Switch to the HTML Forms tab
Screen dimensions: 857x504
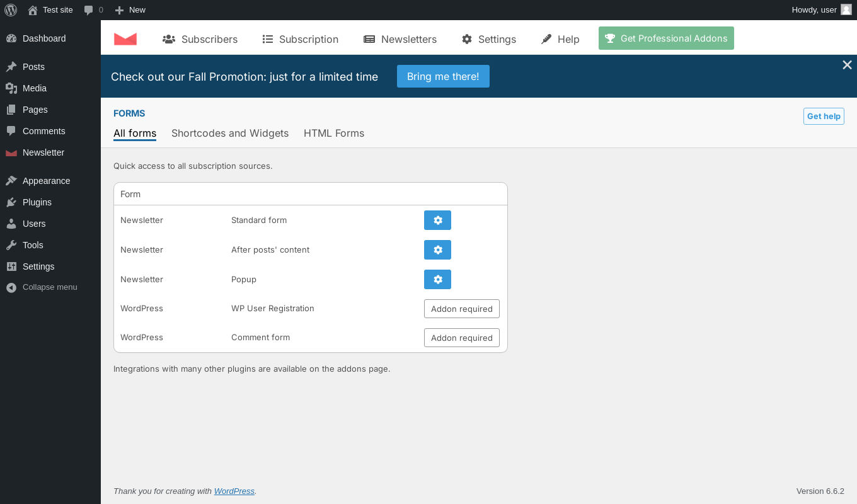334,134
